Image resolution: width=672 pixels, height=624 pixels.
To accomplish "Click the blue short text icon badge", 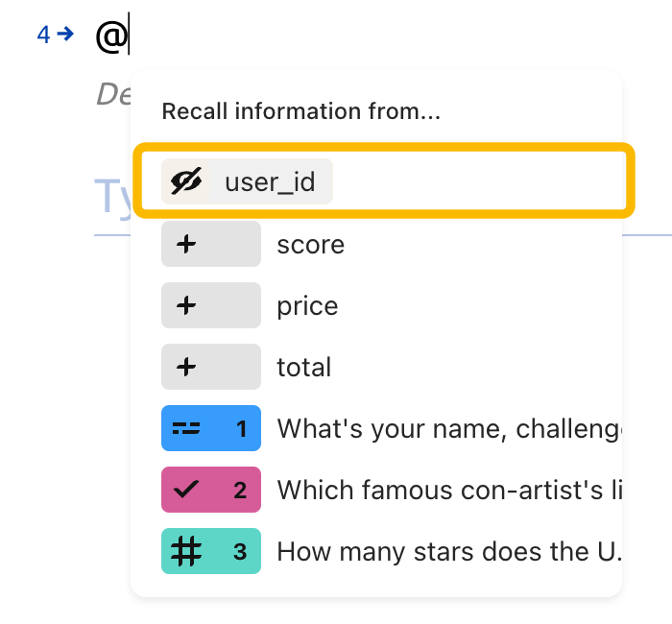I will point(211,428).
